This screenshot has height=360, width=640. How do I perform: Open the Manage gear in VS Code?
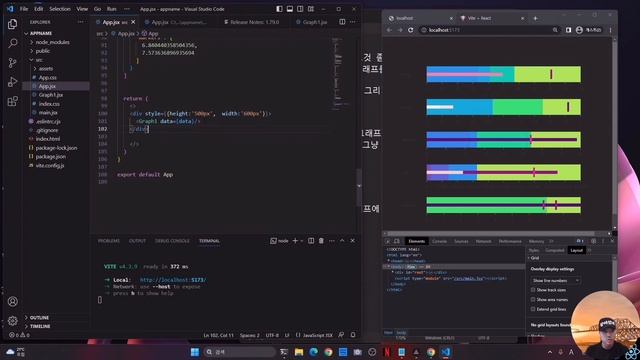(x=13, y=320)
